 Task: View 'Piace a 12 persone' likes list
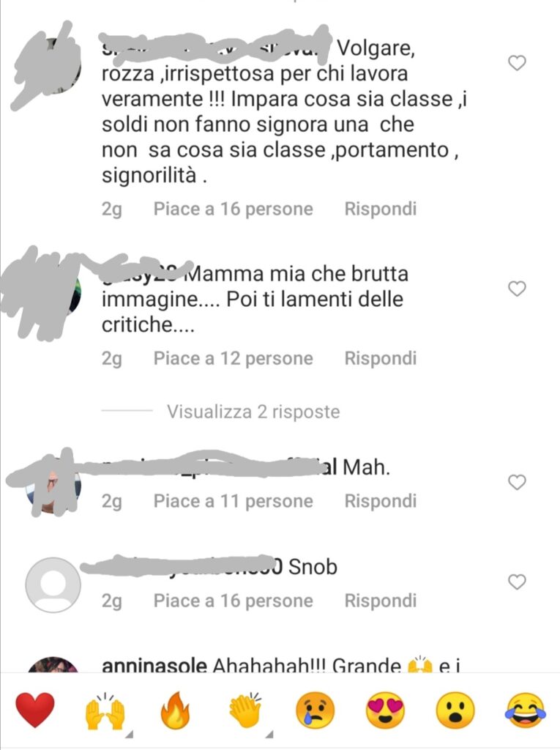click(233, 358)
